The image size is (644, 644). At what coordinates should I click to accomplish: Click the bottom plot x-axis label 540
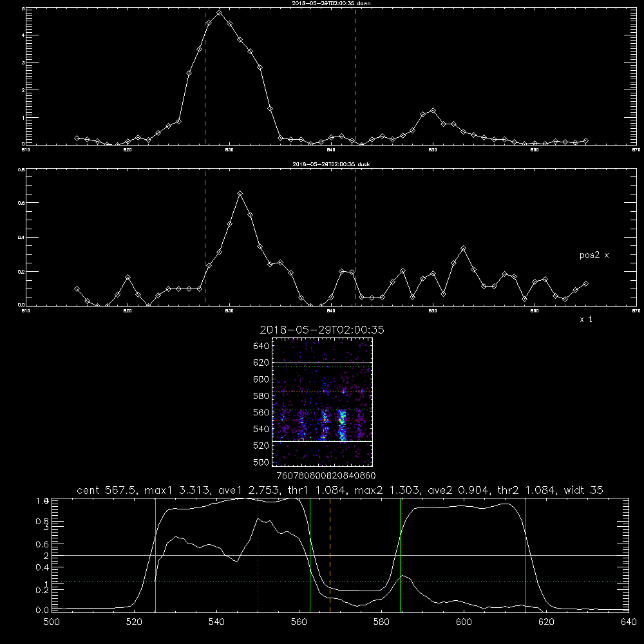tap(216, 622)
